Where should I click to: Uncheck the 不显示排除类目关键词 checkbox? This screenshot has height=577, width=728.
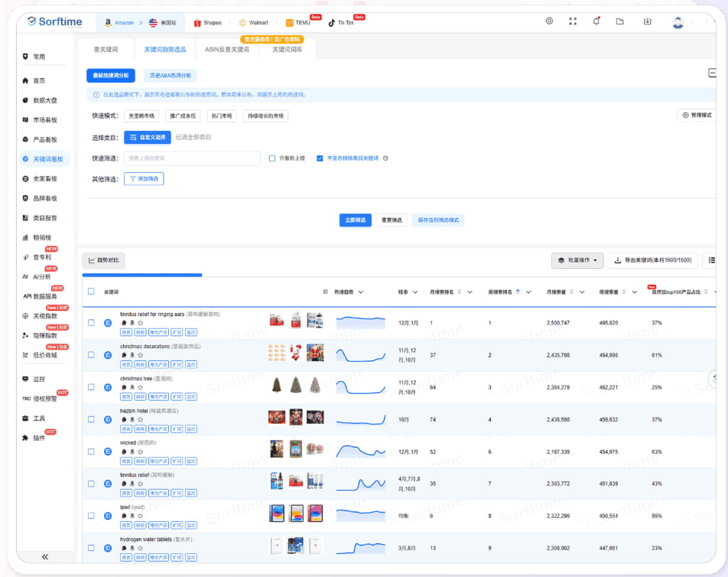point(320,158)
